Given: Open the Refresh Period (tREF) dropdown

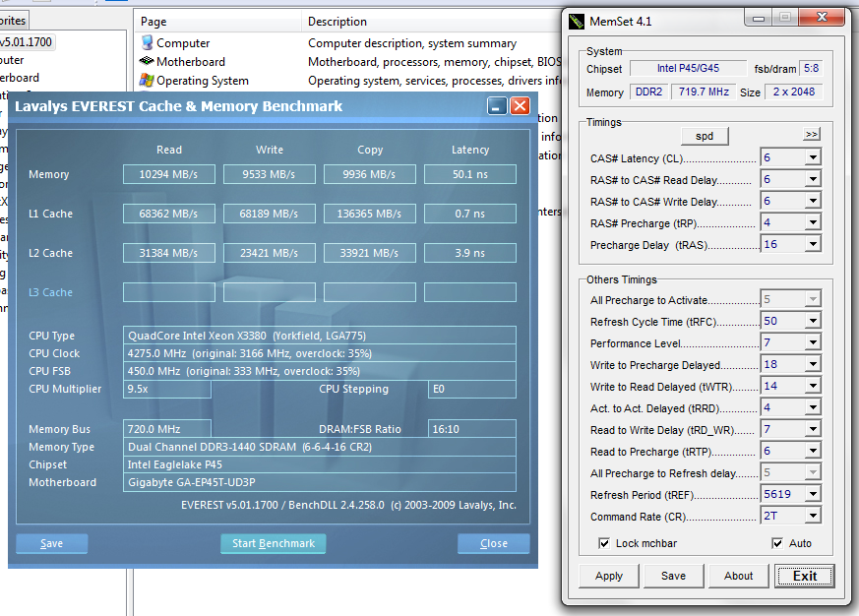Looking at the screenshot, I should (813, 494).
